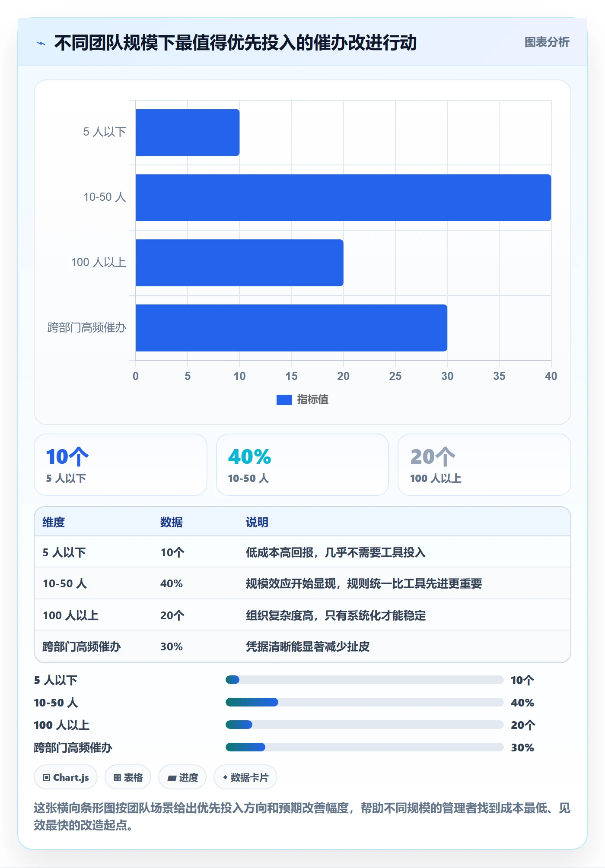Open the 20个 data card

(484, 465)
